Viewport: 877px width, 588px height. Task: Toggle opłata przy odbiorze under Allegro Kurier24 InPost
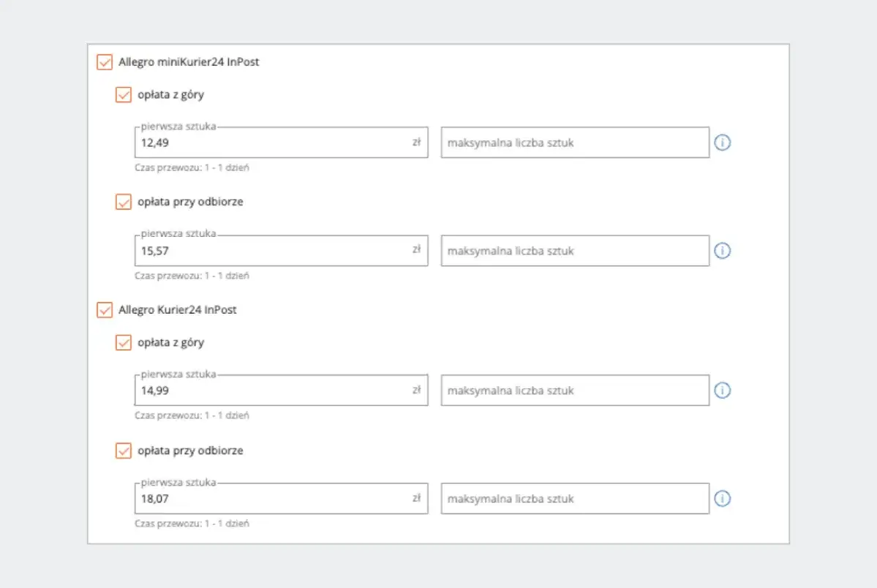(124, 451)
